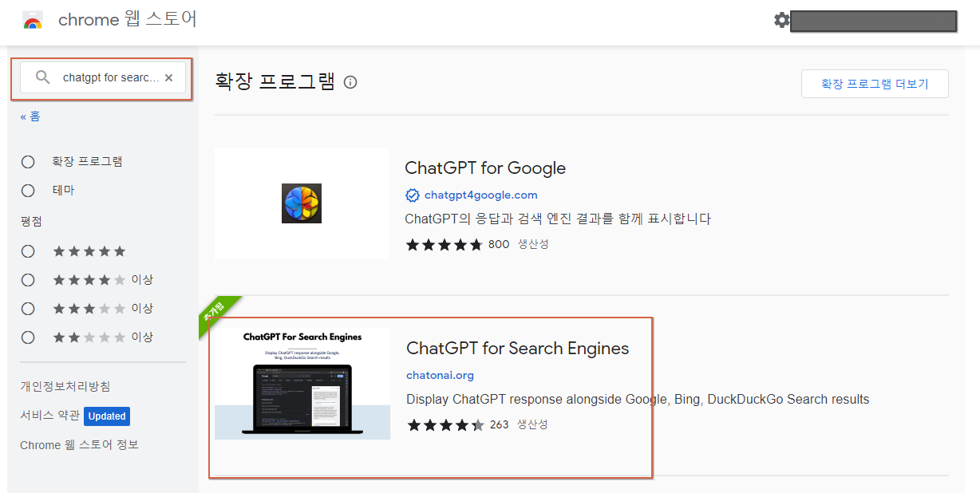Click the 확장 프로그램 더보기 button
The height and width of the screenshot is (493, 980).
(x=875, y=84)
